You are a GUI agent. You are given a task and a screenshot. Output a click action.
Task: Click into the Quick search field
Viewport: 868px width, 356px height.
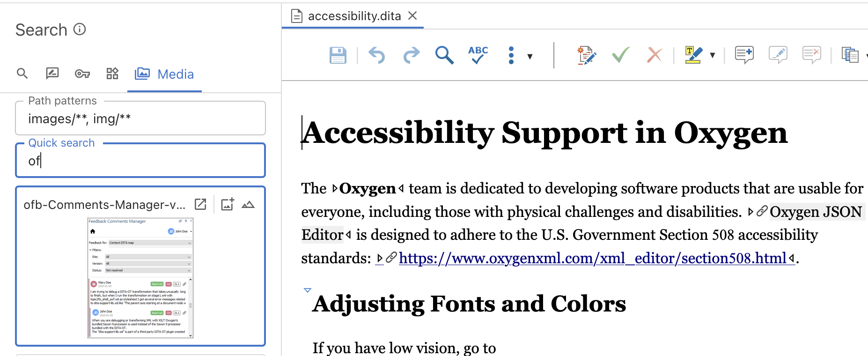(x=140, y=161)
